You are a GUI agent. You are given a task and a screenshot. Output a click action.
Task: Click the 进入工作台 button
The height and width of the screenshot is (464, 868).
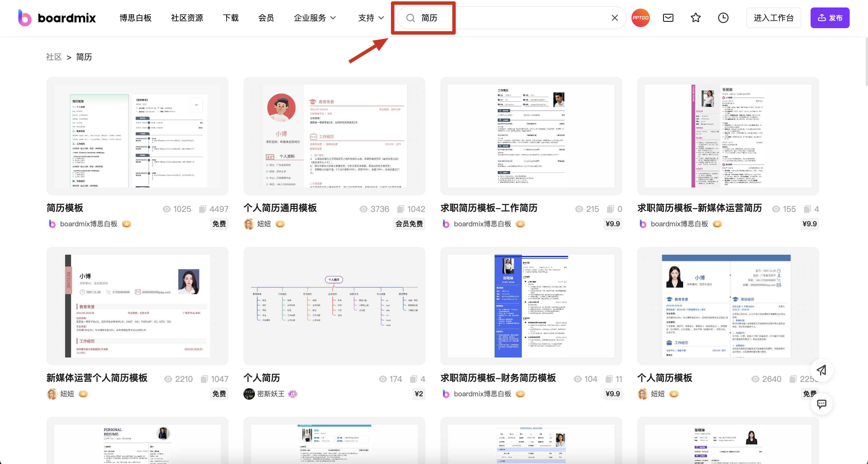(x=773, y=18)
